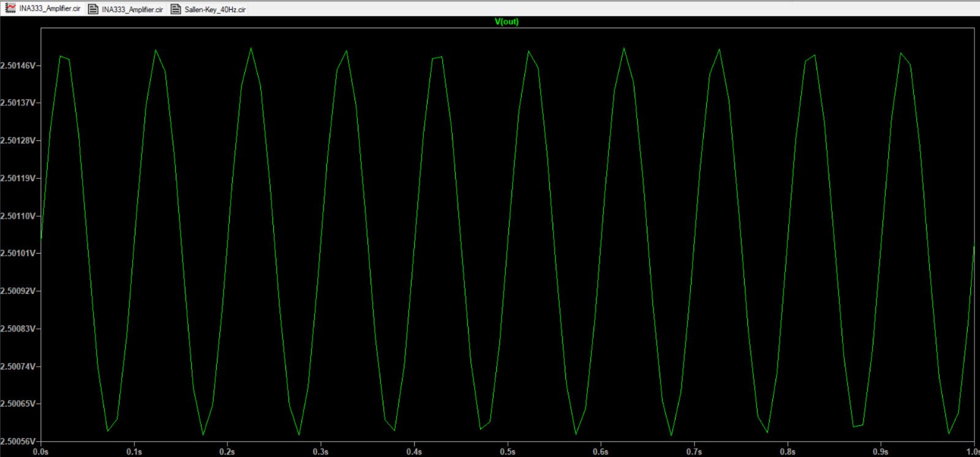Click the netlist icon on the second INA333_Amplifier.cir tab
The width and height of the screenshot is (980, 457).
tap(93, 9)
